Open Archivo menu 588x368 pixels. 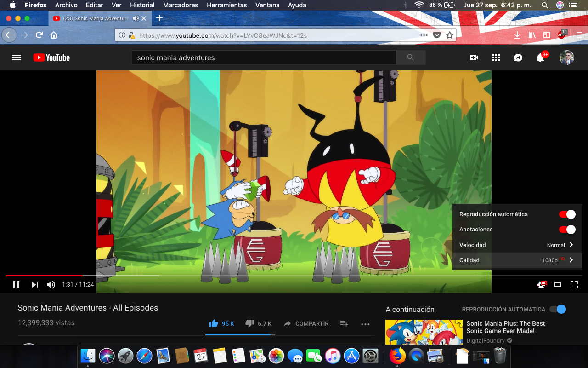coord(66,5)
